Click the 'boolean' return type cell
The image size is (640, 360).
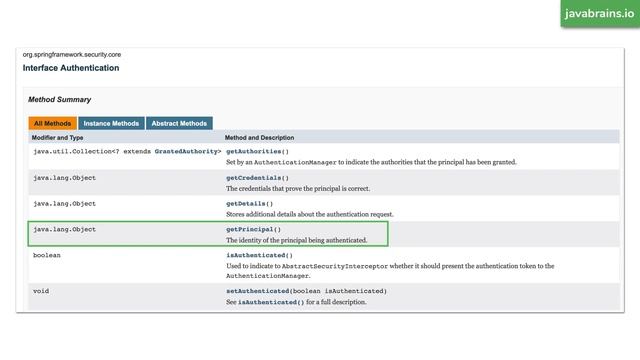[x=47, y=256]
